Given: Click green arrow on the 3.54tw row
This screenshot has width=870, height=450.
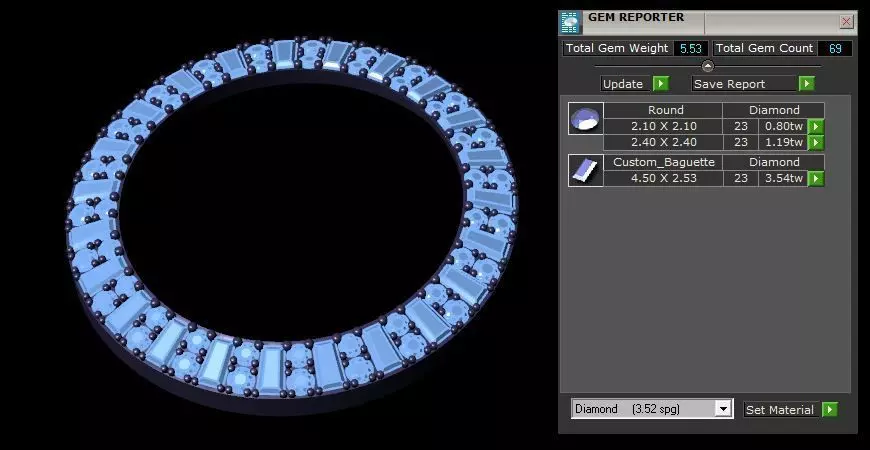Looking at the screenshot, I should click(x=815, y=179).
